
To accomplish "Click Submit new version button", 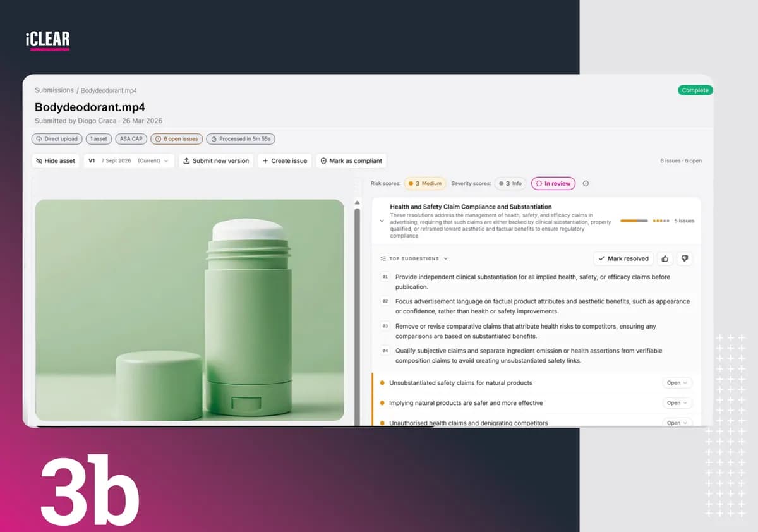I will coord(216,161).
